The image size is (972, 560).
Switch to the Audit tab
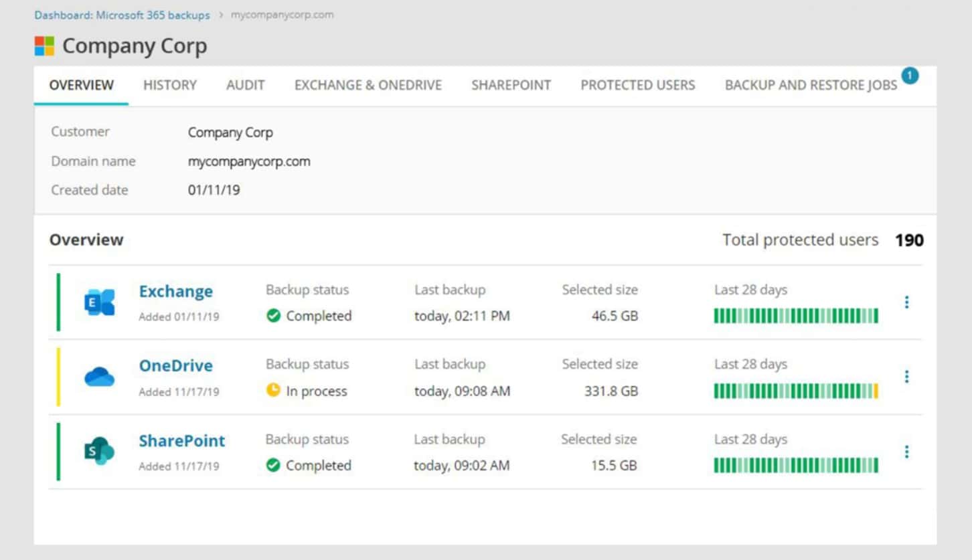[245, 85]
